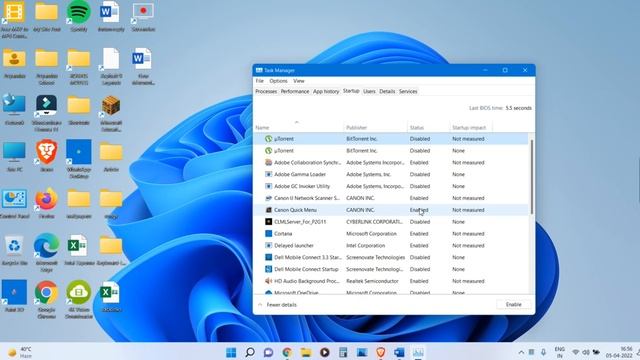The height and width of the screenshot is (360, 640).
Task: Select the Paint 3D desktop shortcut
Action: [x=14, y=296]
